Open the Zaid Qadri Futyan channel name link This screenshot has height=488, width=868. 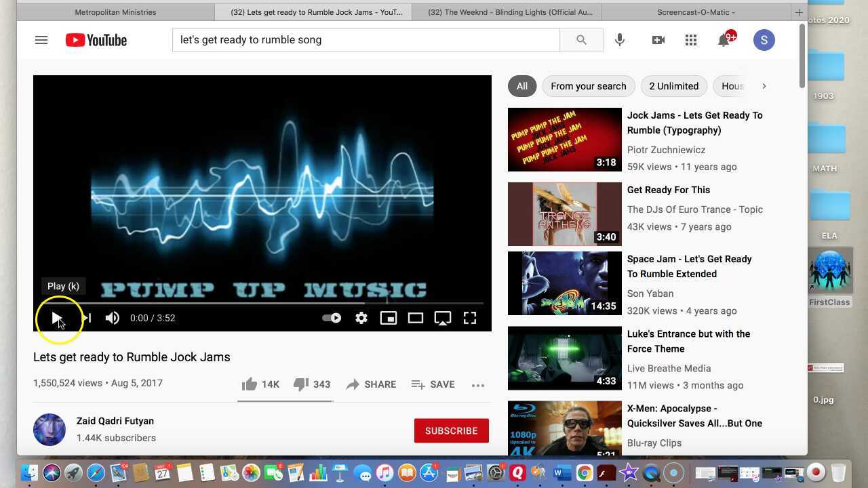pos(115,421)
